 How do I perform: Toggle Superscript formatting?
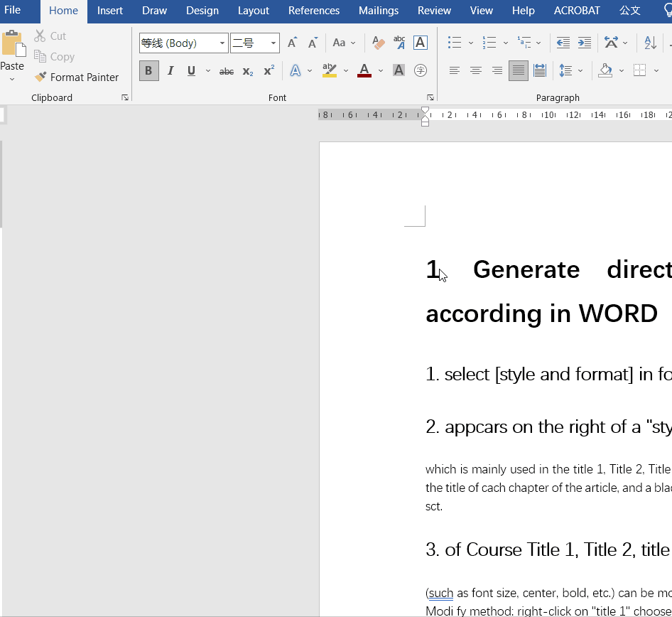269,71
